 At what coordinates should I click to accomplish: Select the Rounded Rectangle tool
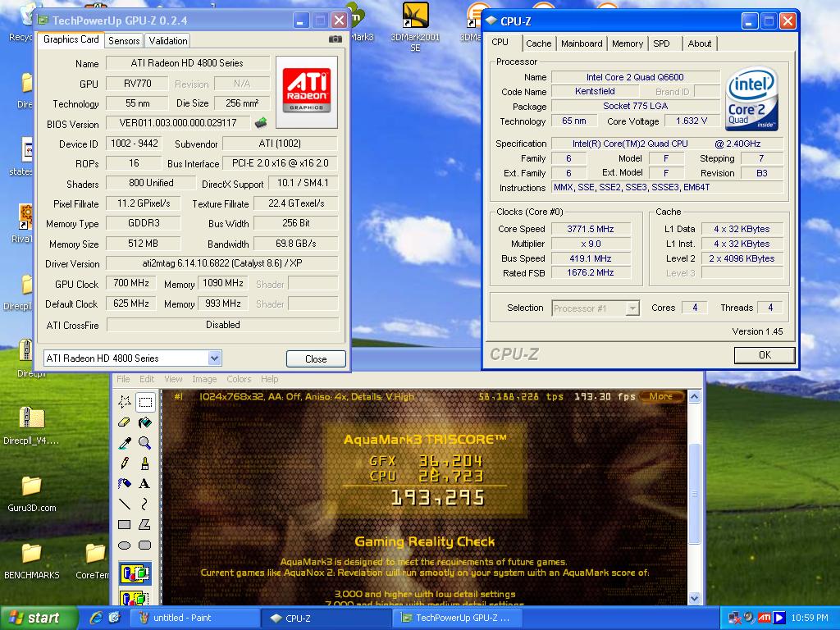coord(145,546)
